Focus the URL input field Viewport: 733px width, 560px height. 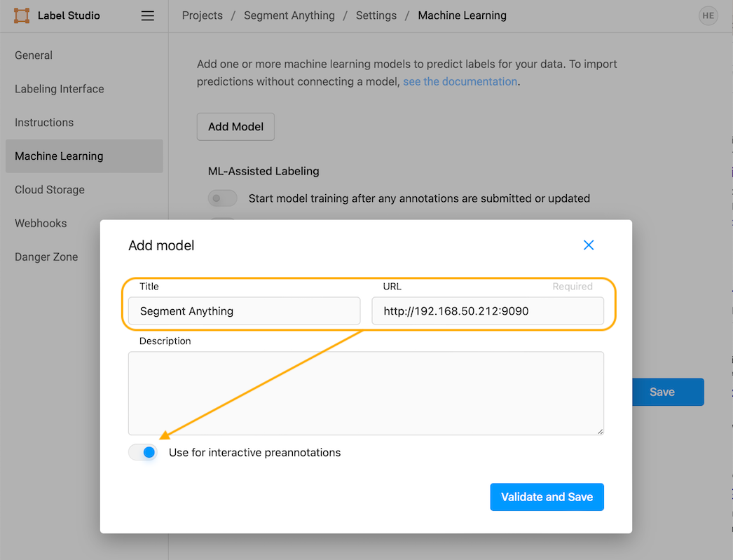pyautogui.click(x=487, y=311)
